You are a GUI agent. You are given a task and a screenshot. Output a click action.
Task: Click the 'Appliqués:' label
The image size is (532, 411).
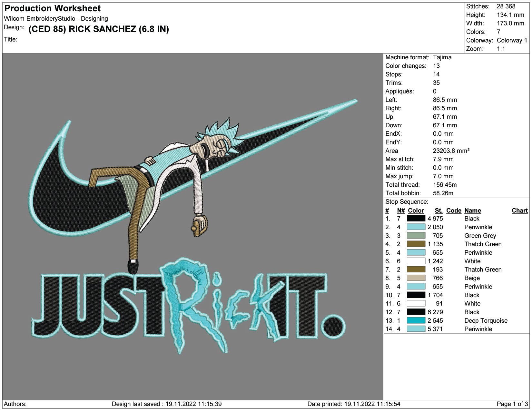400,91
